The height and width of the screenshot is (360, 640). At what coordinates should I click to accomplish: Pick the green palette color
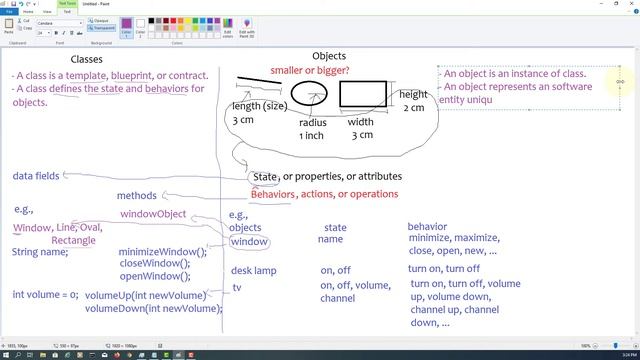click(195, 21)
